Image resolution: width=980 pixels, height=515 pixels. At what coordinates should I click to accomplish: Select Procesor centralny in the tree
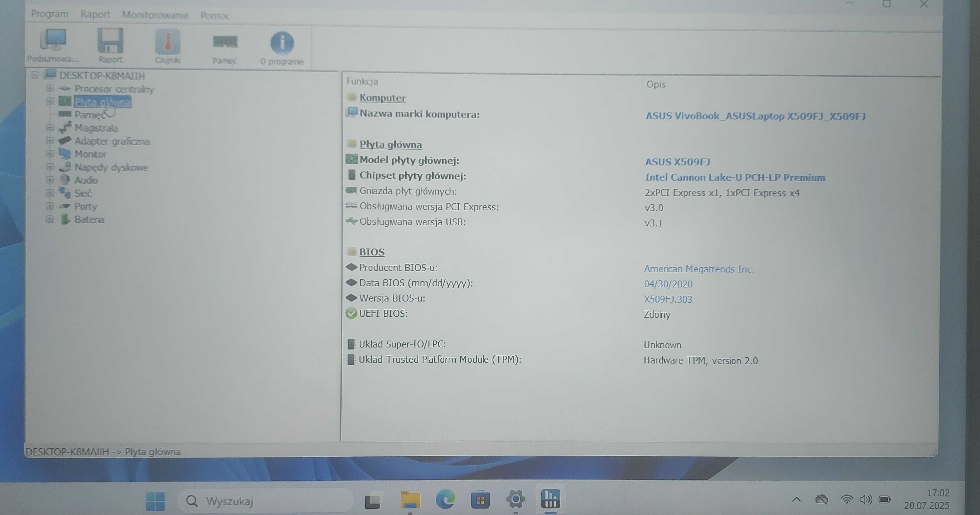114,89
